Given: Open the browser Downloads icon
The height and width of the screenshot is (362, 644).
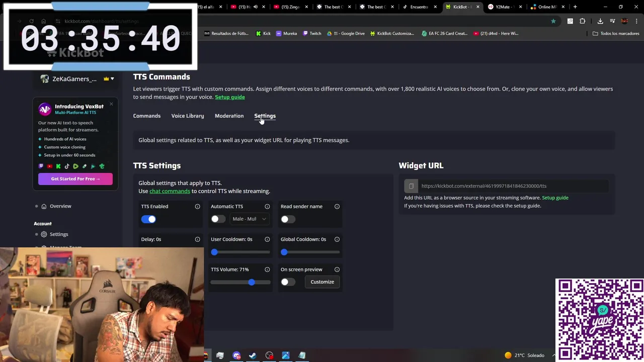Looking at the screenshot, I should tap(600, 21).
